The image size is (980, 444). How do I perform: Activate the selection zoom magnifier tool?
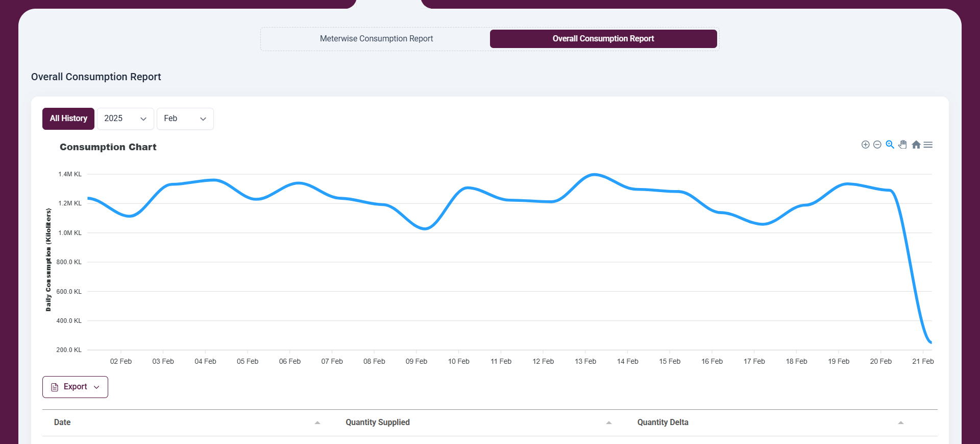(x=890, y=145)
